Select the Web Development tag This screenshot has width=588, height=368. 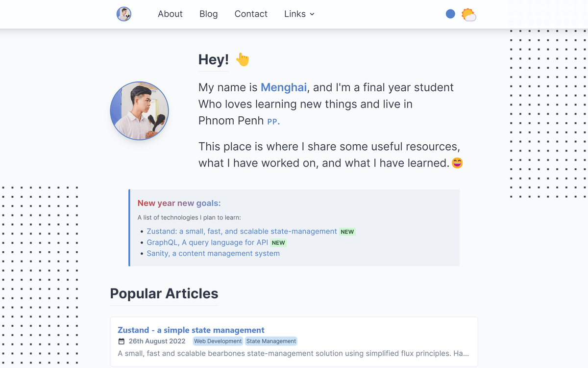click(218, 341)
